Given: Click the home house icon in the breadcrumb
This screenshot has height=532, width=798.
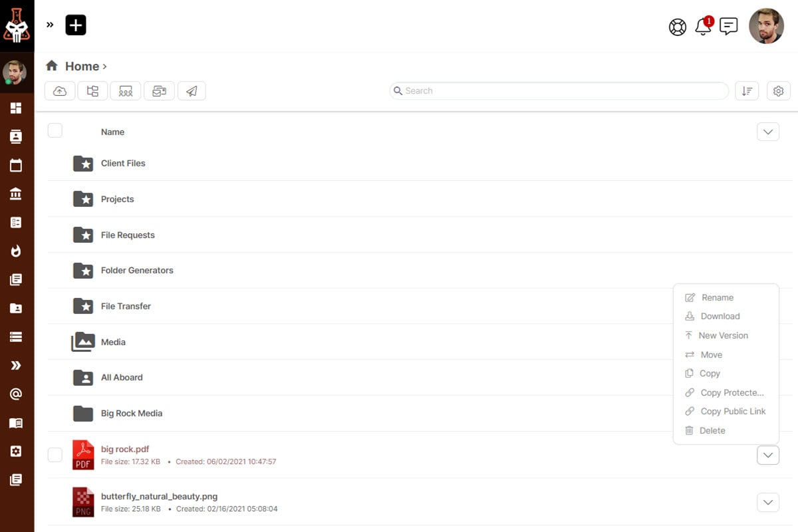Looking at the screenshot, I should click(x=51, y=65).
